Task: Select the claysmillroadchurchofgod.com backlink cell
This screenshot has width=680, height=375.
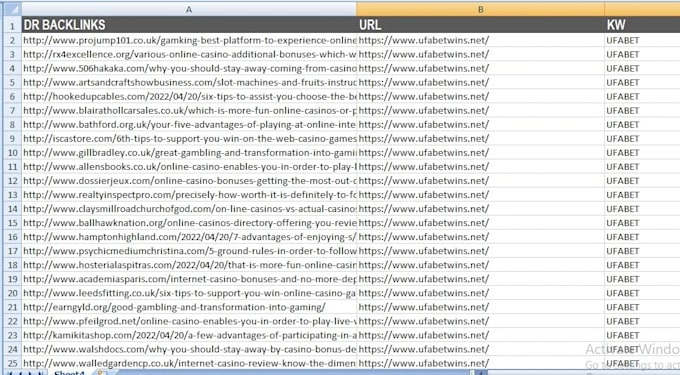Action: tap(189, 209)
